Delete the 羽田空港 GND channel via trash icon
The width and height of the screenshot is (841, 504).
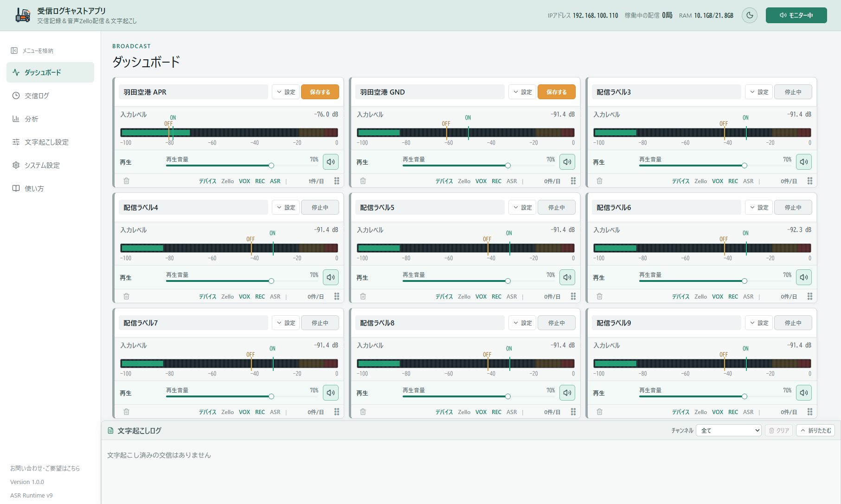click(363, 181)
